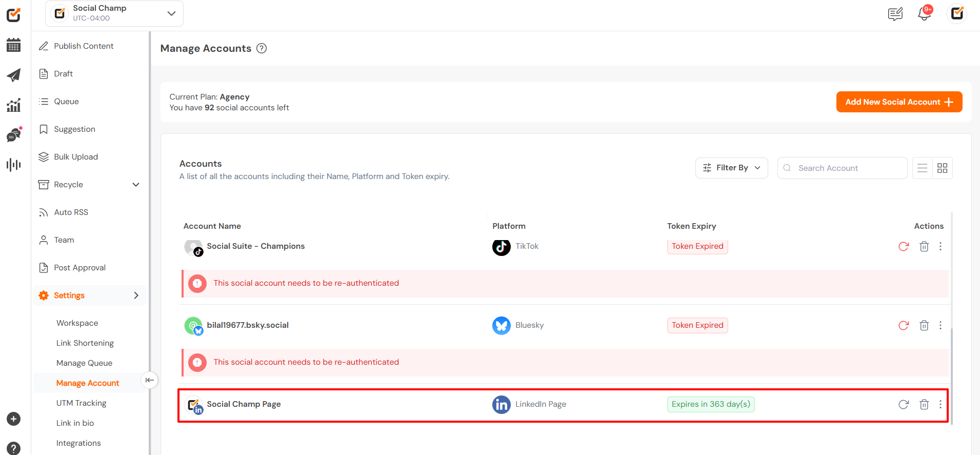Open the Filter By dropdown
This screenshot has height=455, width=980.
(731, 168)
